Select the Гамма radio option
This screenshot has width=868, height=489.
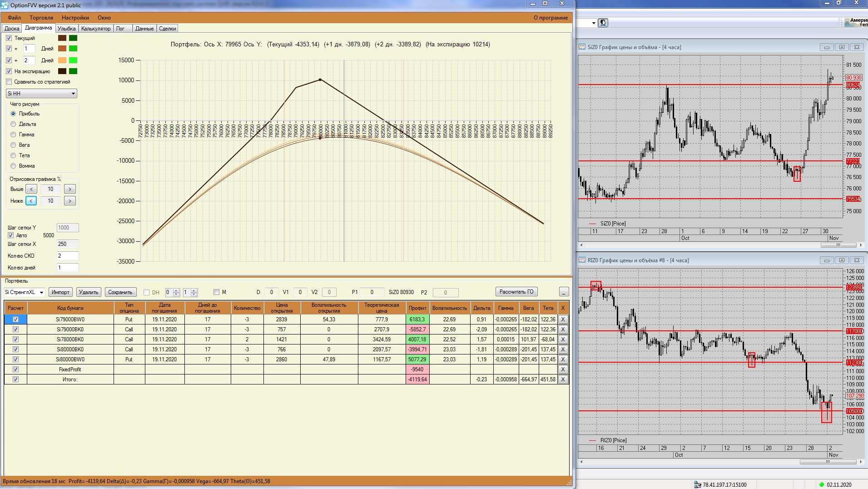tap(13, 135)
